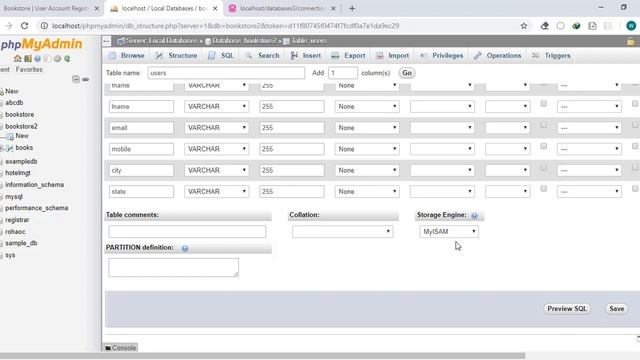
Task: Open the Triggers tab
Action: coord(551,56)
